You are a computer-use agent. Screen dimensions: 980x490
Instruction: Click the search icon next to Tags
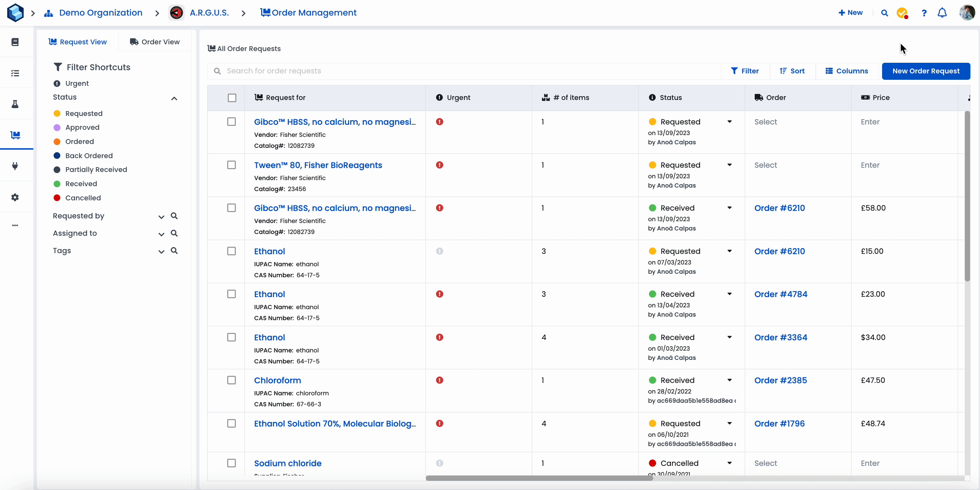tap(174, 251)
